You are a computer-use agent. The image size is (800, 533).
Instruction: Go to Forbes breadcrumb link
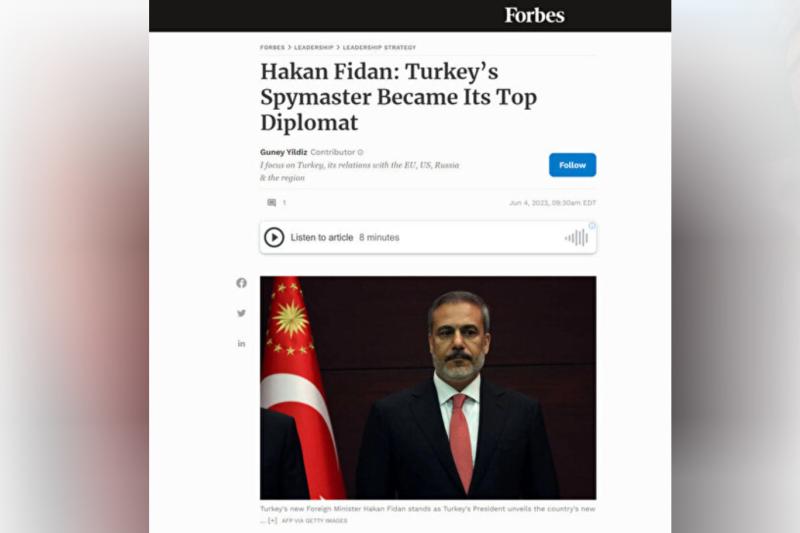tap(272, 47)
